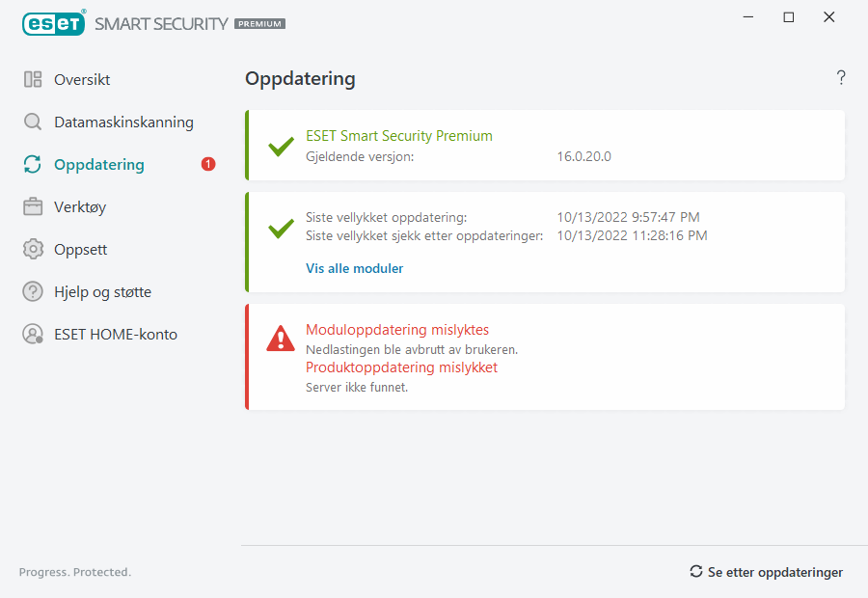The image size is (868, 598).
Task: Open the Oversikt menu item
Action: [x=82, y=80]
